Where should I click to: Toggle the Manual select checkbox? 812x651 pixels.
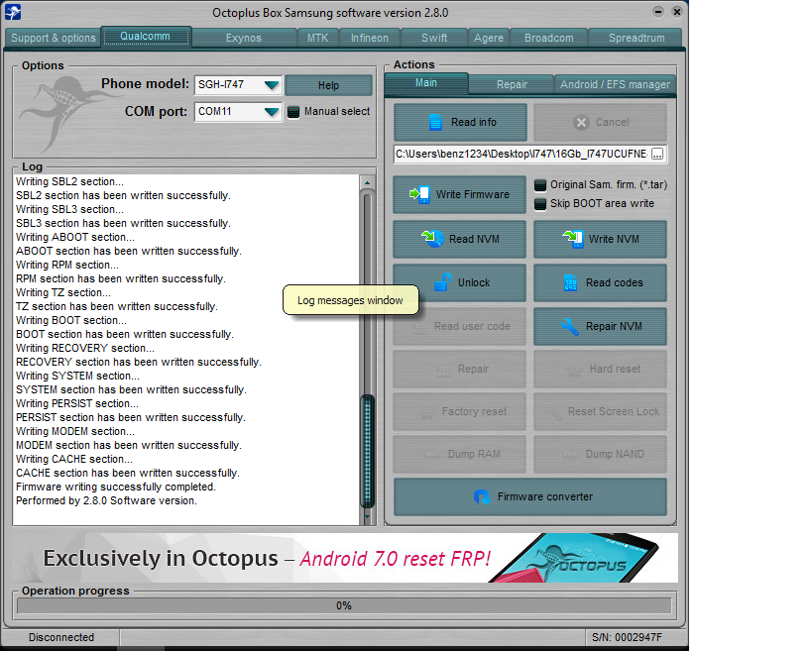[x=293, y=112]
